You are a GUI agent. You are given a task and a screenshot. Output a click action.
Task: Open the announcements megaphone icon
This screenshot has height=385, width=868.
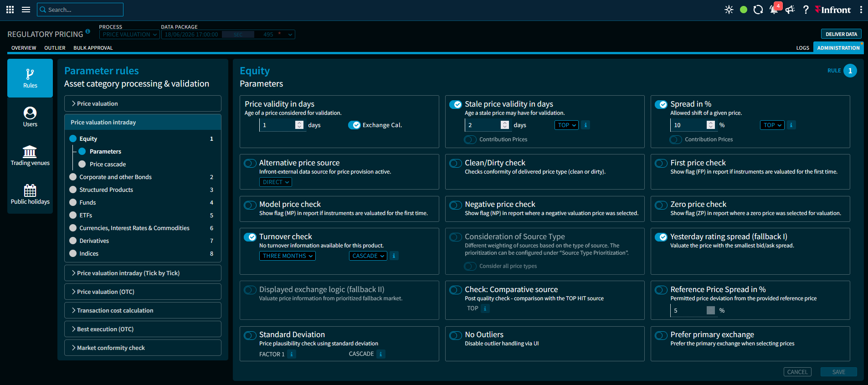point(790,10)
